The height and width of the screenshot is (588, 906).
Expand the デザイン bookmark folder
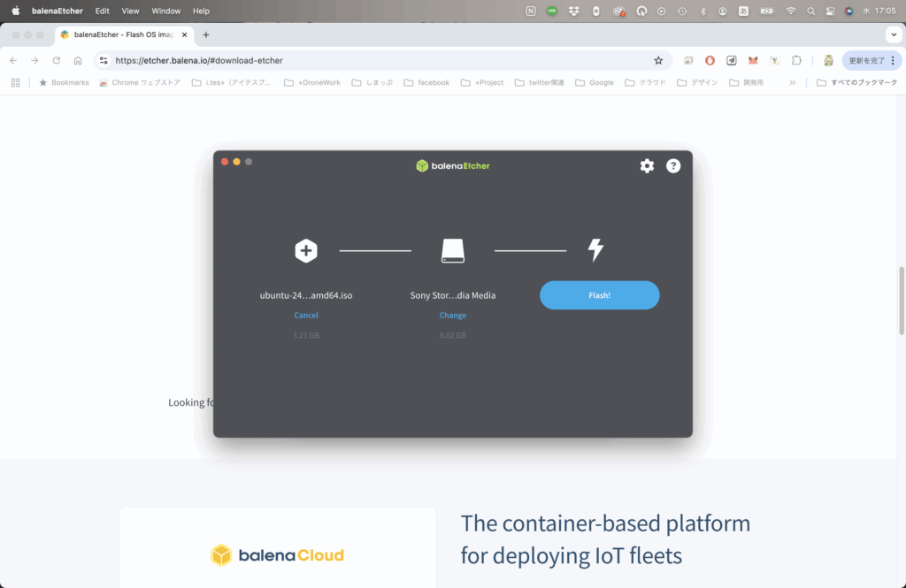point(697,82)
